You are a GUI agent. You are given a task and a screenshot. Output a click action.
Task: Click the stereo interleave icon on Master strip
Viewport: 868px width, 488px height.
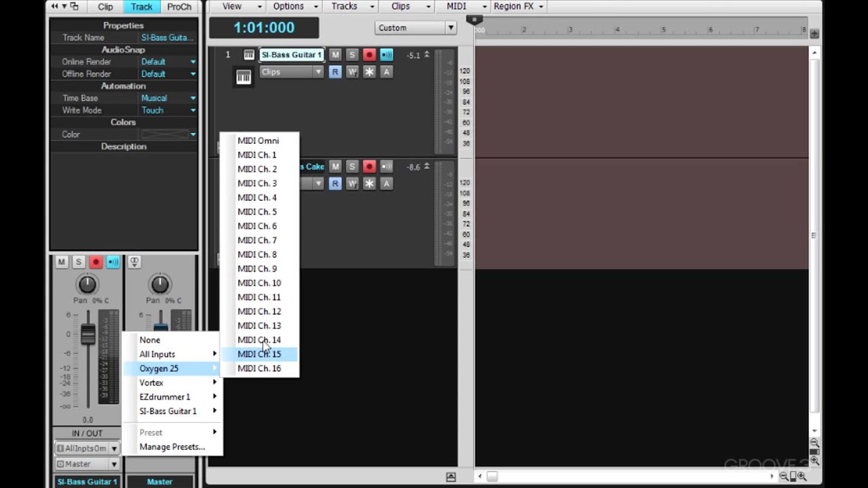pos(134,262)
